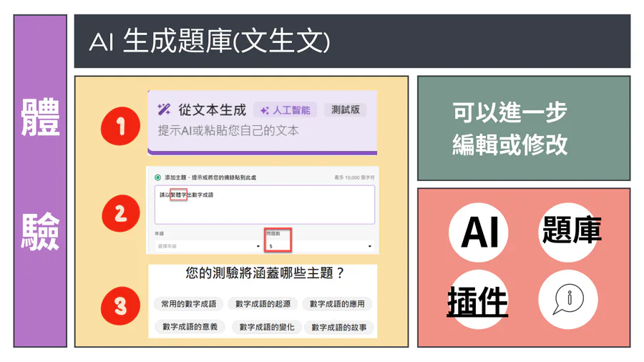Click the magic wand icon beside 從文本生成

[x=164, y=109]
